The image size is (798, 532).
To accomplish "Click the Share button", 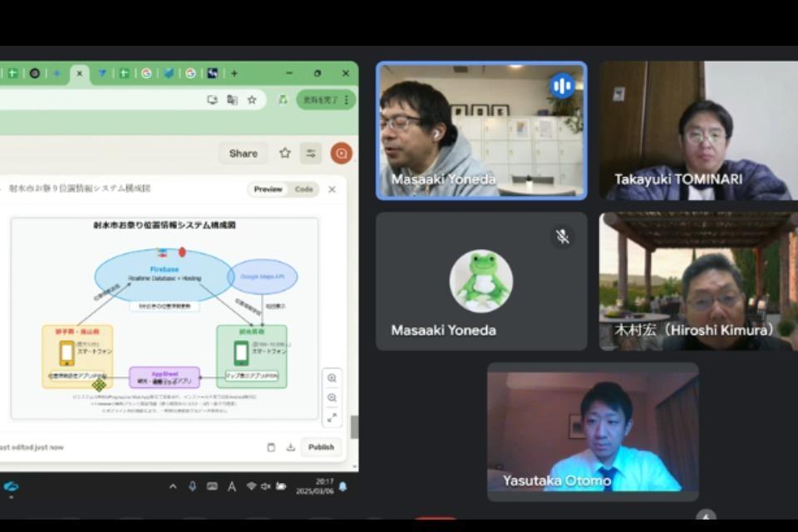I will [x=243, y=153].
